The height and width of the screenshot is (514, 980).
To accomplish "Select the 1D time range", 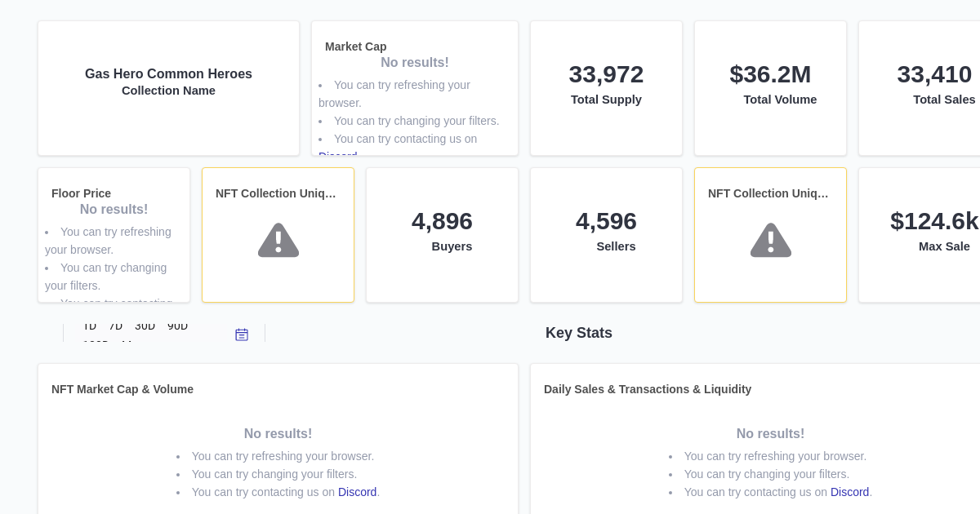I will [91, 326].
